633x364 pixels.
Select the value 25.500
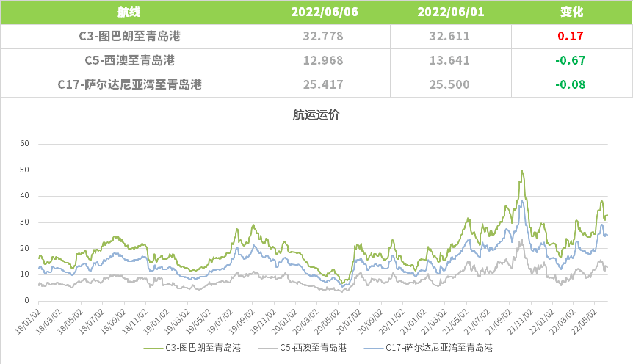click(x=449, y=84)
